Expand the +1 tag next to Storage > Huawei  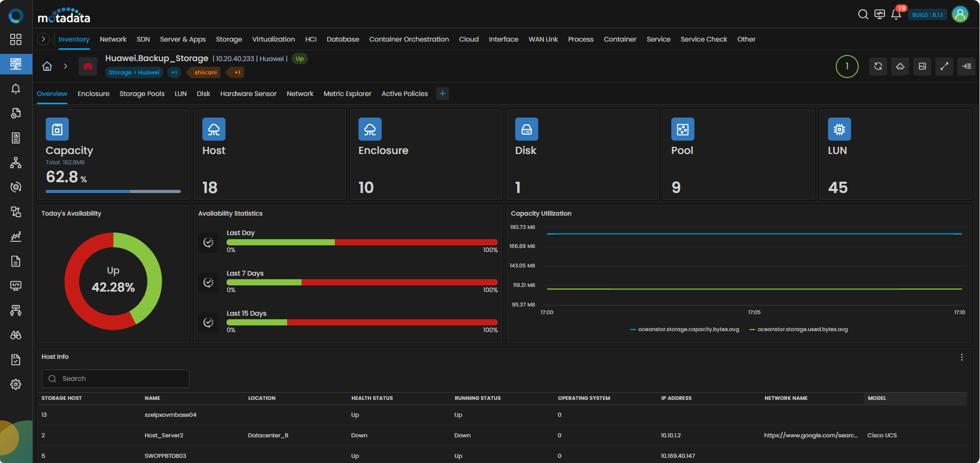point(174,72)
